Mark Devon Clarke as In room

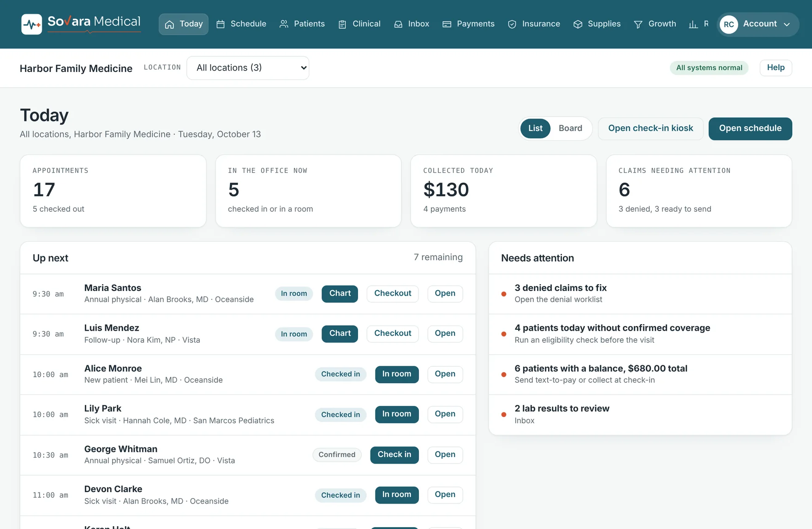(397, 495)
